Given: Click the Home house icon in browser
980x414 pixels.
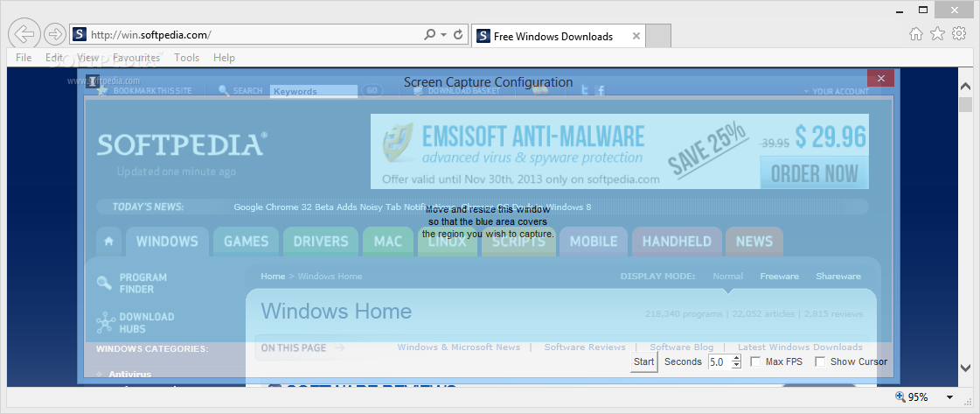Looking at the screenshot, I should tap(915, 34).
